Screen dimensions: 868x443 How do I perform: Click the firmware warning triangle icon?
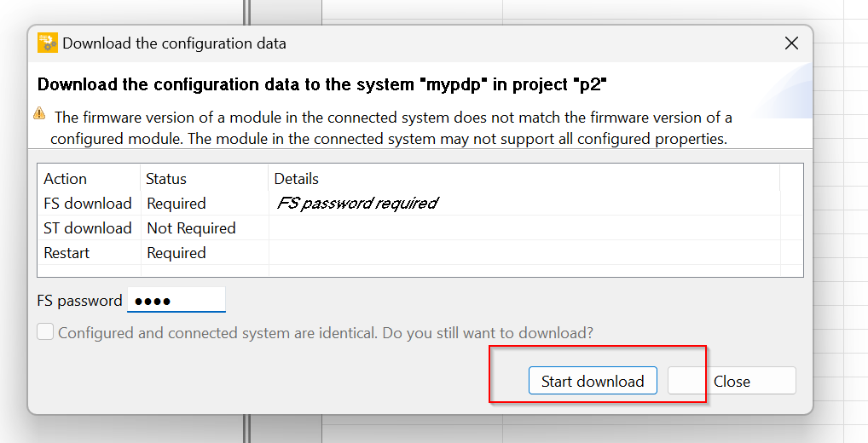coord(40,114)
